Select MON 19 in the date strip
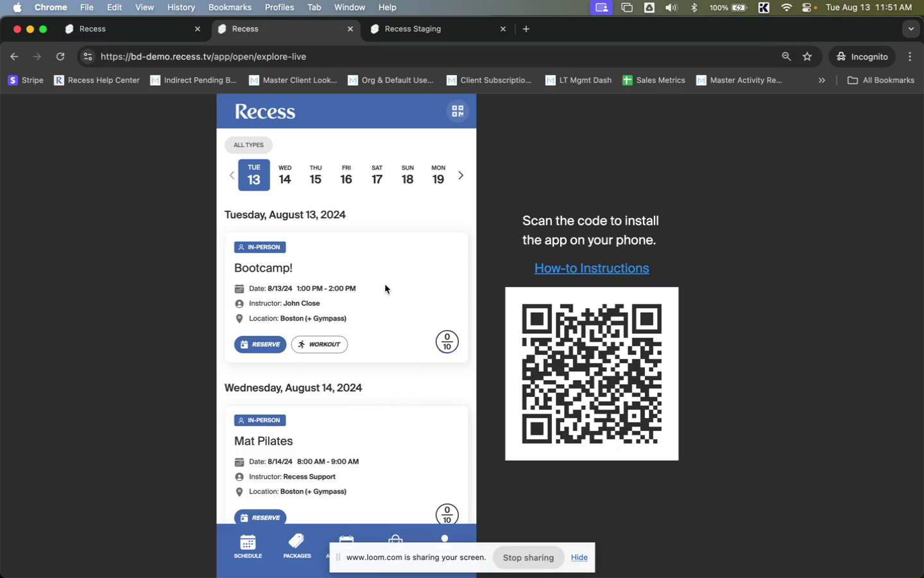The image size is (924, 578). [x=438, y=175]
